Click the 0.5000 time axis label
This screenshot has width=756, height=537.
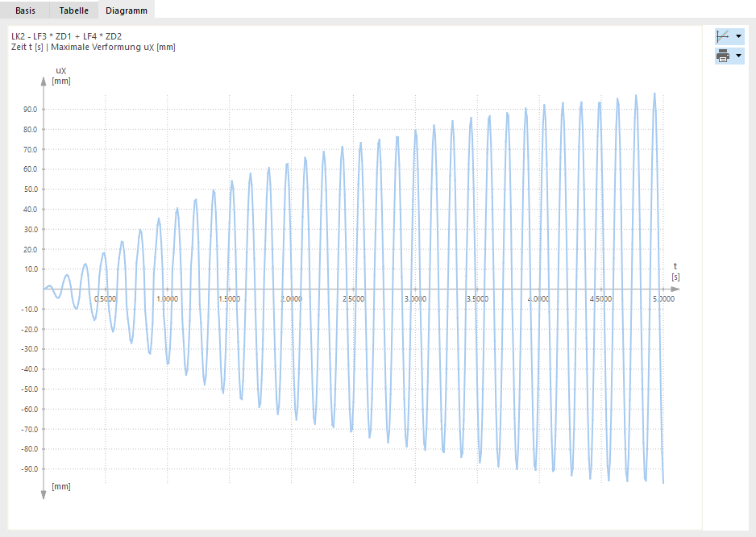[x=105, y=298]
